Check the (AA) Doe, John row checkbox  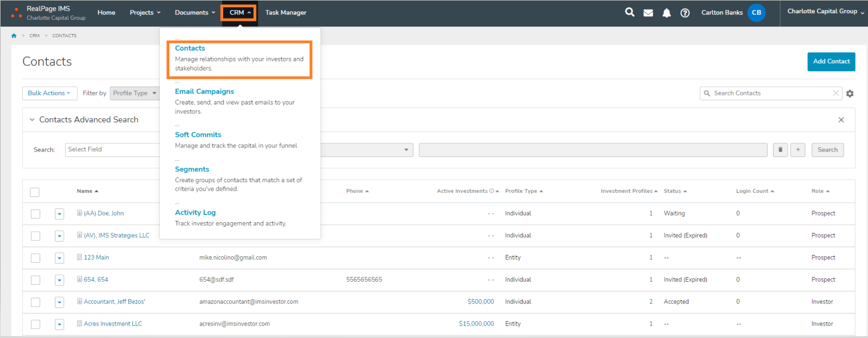(x=35, y=214)
